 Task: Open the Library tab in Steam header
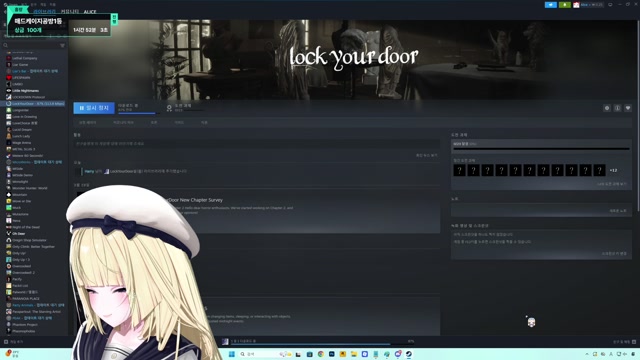[x=44, y=11]
